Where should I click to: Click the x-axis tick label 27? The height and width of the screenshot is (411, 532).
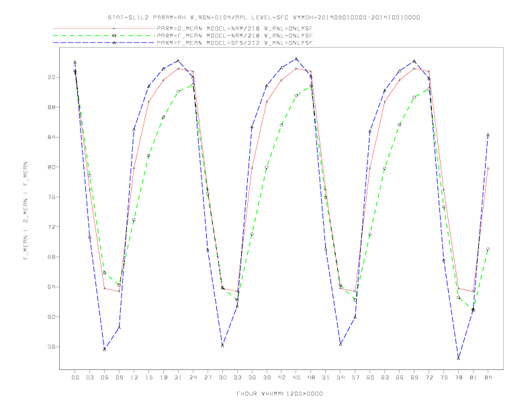pyautogui.click(x=208, y=377)
